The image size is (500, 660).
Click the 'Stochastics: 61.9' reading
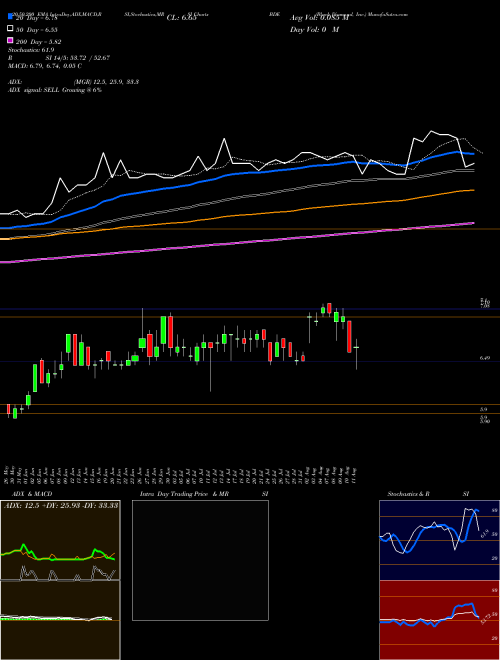(x=31, y=50)
